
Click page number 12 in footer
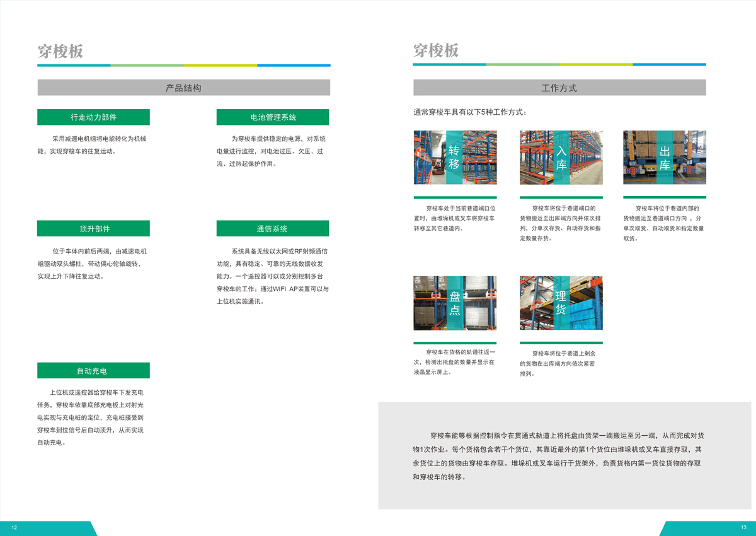coord(14,528)
